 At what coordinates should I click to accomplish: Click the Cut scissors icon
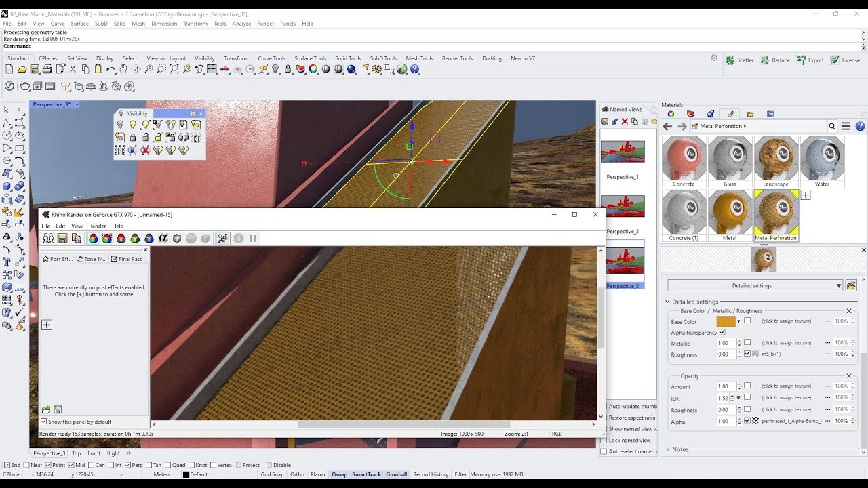click(73, 69)
